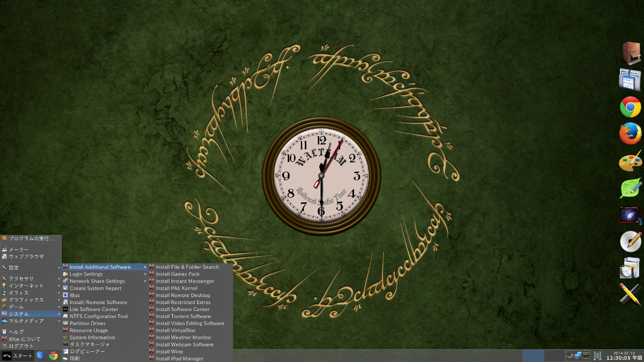Choose Install Instant Messenger
The height and width of the screenshot is (362, 644).
pyautogui.click(x=191, y=281)
